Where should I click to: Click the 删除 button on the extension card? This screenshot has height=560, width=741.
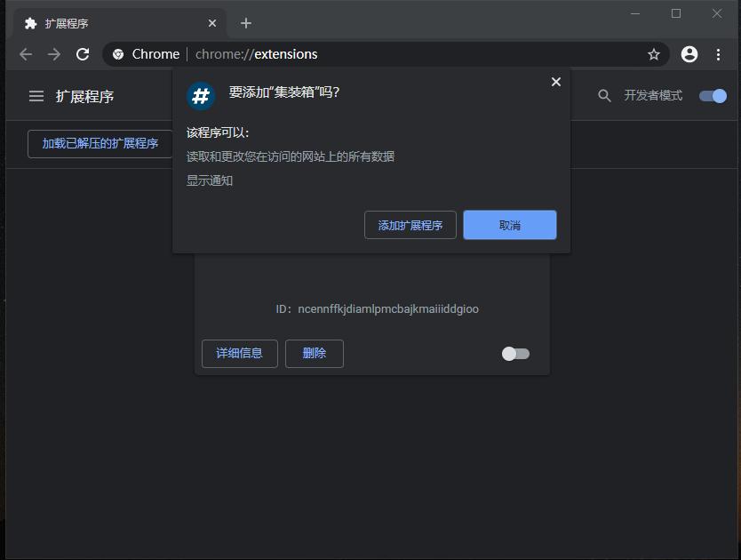[x=313, y=353]
